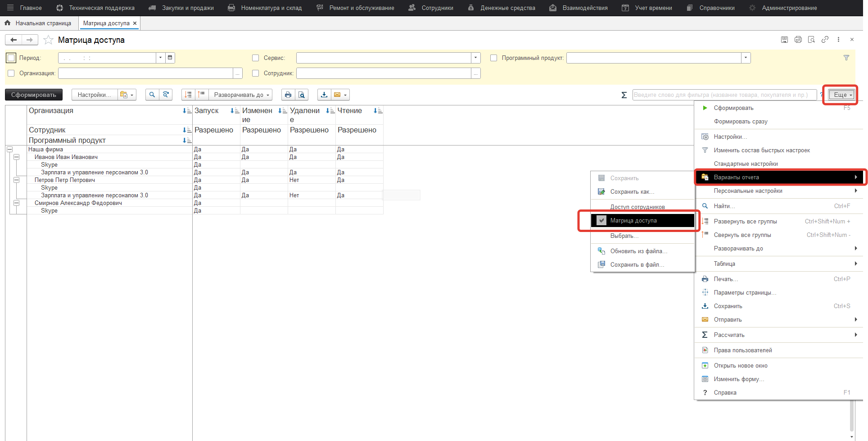This screenshot has width=868, height=441.
Task: Add the page to favorites with the star
Action: click(x=48, y=40)
